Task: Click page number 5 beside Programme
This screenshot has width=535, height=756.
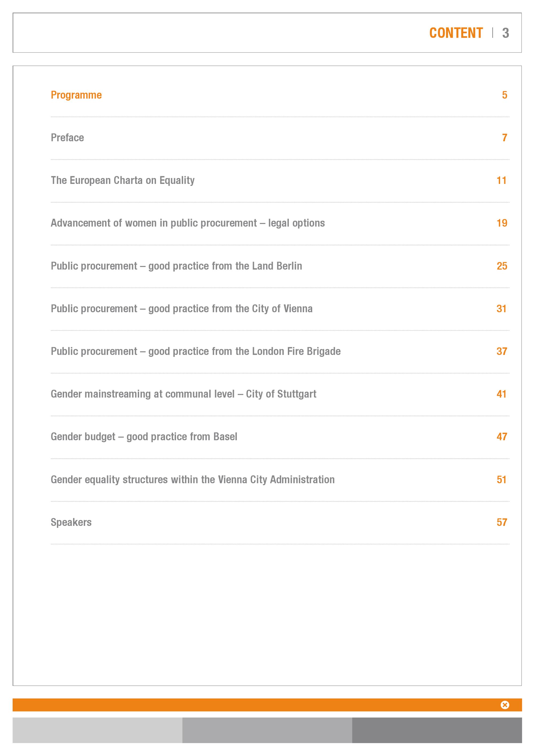Action: [504, 95]
